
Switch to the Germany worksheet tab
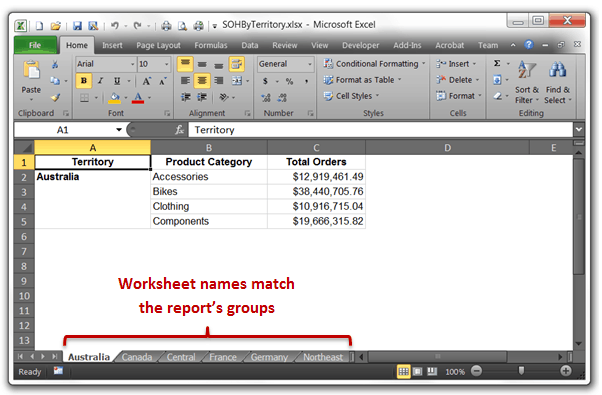tap(269, 357)
